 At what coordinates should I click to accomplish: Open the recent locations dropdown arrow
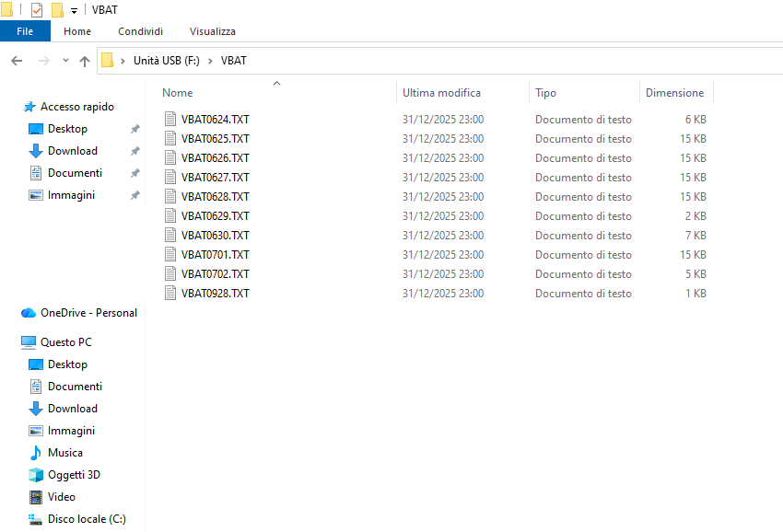(x=65, y=61)
